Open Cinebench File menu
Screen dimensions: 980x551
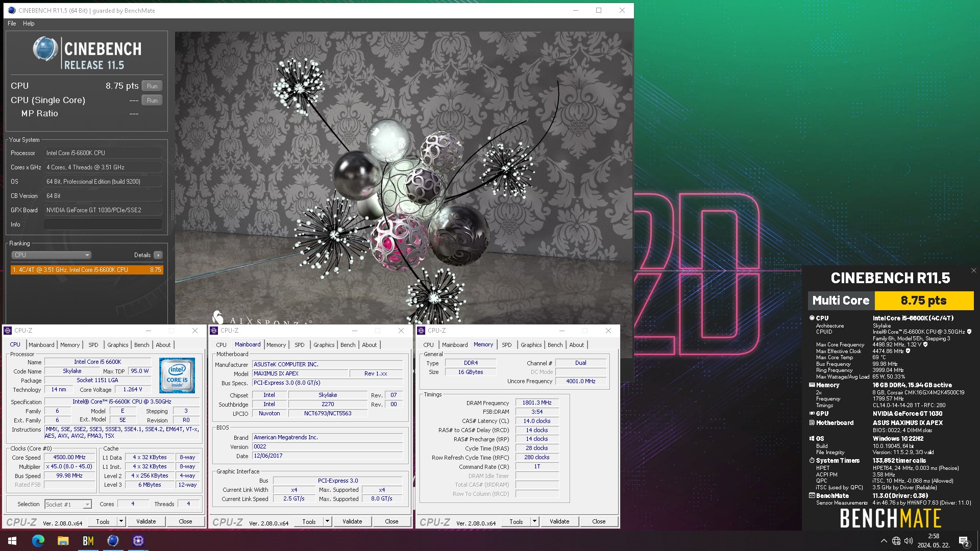(x=12, y=23)
